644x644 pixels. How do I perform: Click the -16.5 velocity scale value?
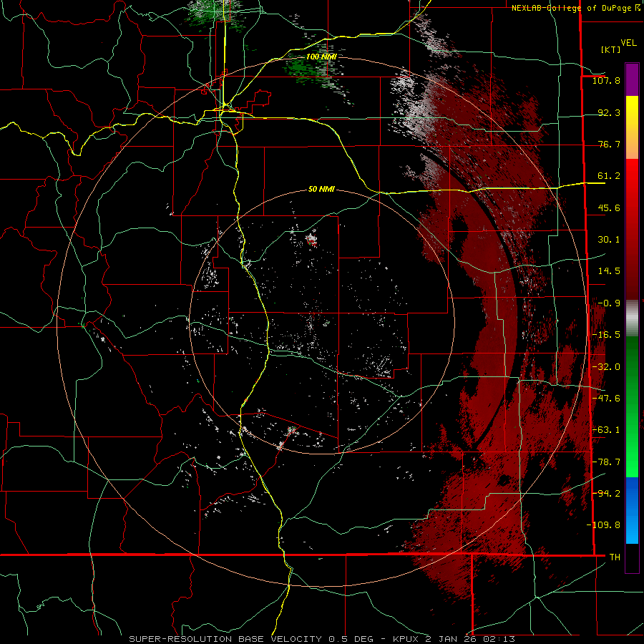[x=606, y=335]
